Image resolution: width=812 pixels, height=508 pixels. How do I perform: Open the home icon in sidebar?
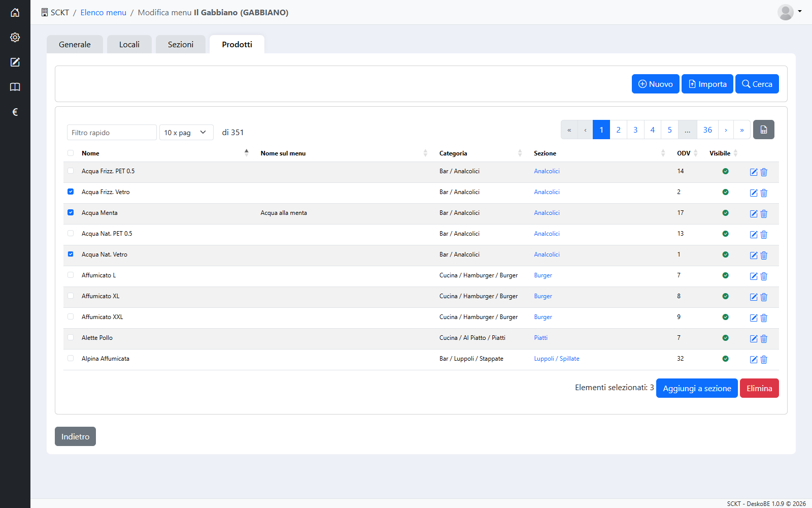pyautogui.click(x=15, y=12)
